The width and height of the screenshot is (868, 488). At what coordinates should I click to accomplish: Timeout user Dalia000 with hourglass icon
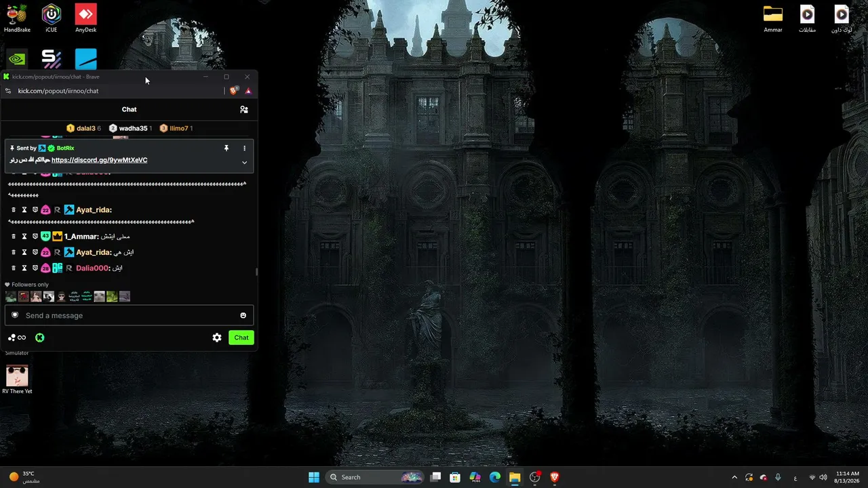click(24, 268)
